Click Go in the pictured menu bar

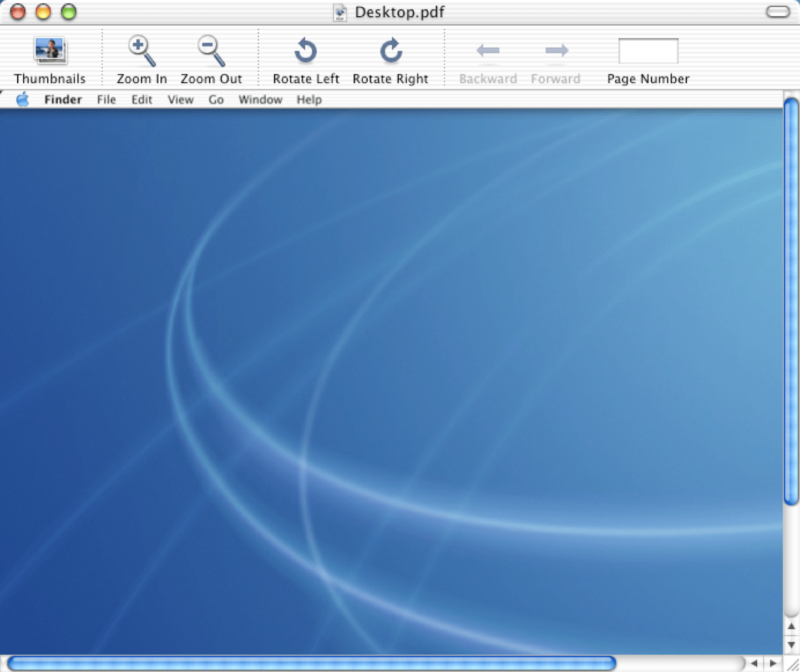(216, 100)
